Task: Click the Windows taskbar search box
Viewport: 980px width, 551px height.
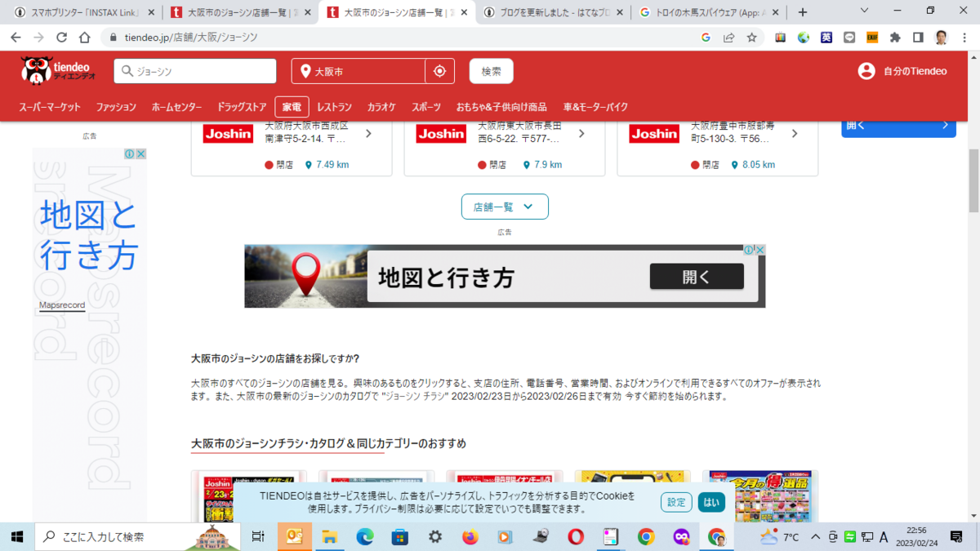Action: click(x=137, y=536)
